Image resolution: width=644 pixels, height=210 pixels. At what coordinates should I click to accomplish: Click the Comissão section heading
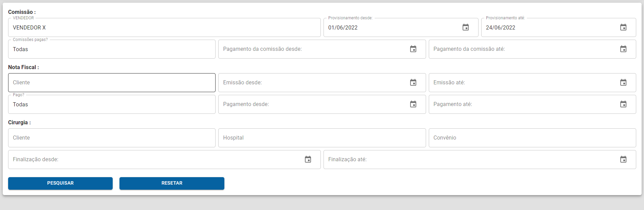click(22, 12)
